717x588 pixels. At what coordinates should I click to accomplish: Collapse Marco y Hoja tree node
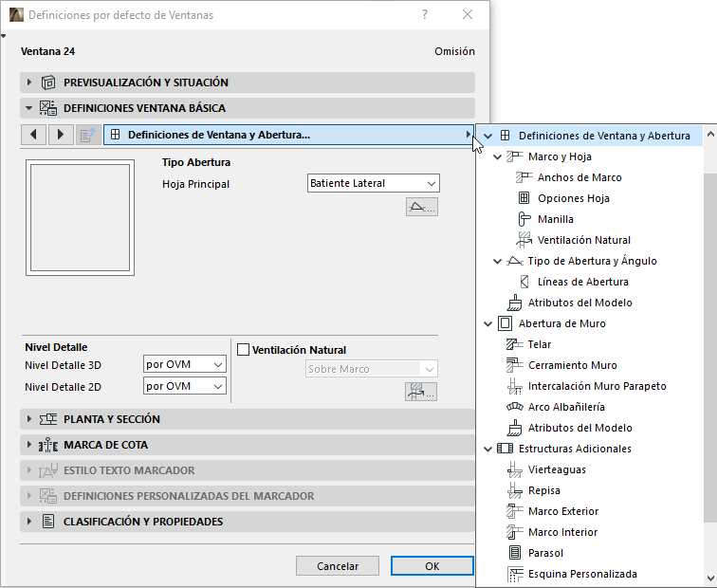(x=498, y=156)
